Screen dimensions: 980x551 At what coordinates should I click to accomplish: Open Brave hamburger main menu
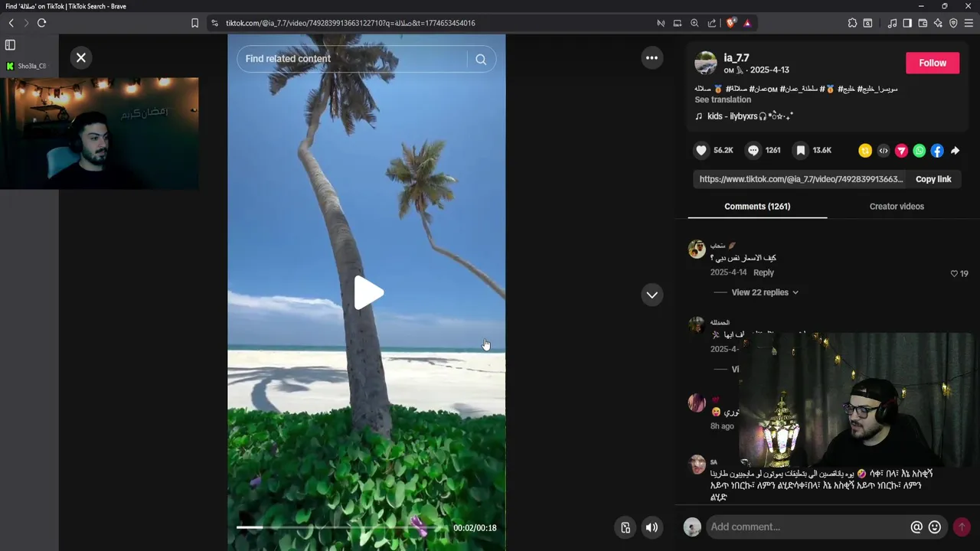pos(969,23)
